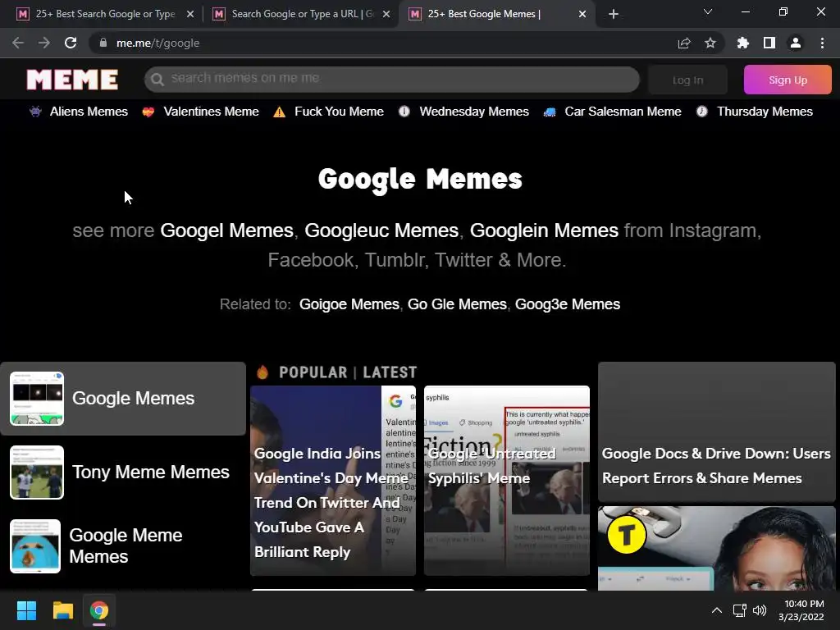Open the taskbar clock and date
This screenshot has height=630, width=840.
801,610
